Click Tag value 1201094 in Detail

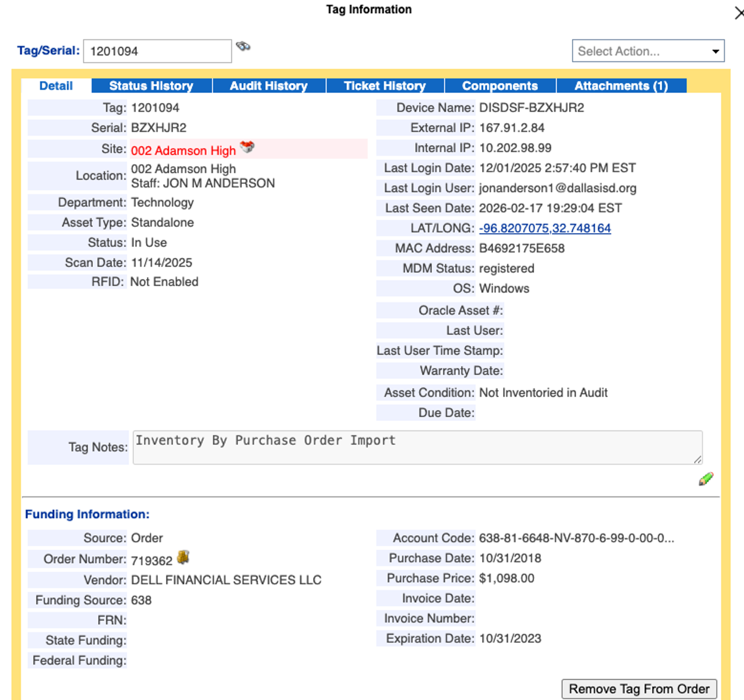tap(155, 108)
